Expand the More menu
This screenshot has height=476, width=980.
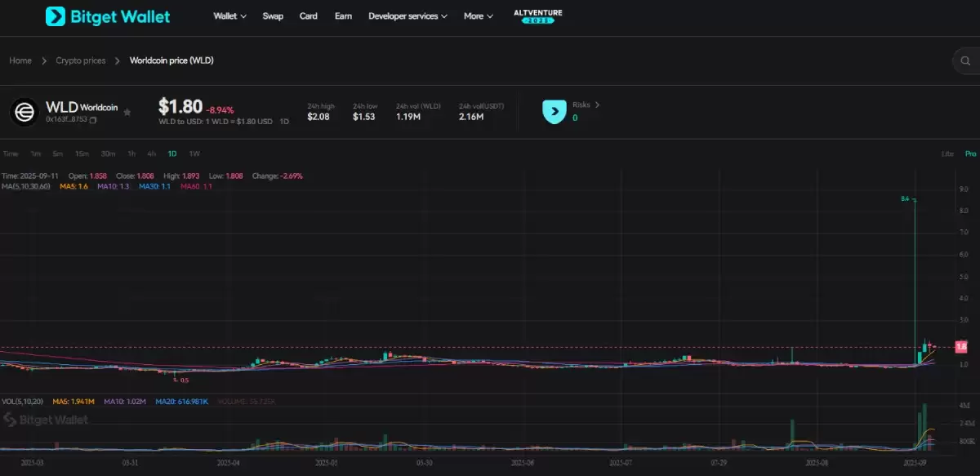pos(477,16)
